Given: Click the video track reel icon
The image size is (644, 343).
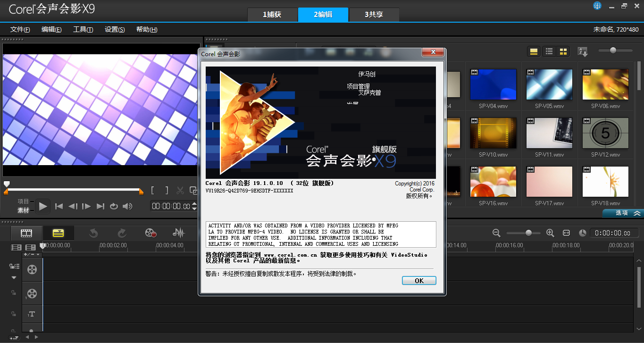Looking at the screenshot, I should (x=32, y=269).
